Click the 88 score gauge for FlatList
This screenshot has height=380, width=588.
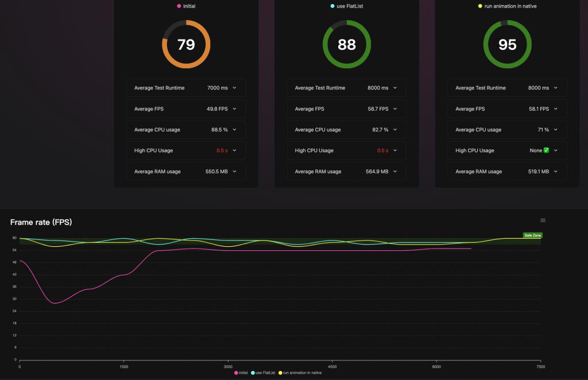click(346, 44)
